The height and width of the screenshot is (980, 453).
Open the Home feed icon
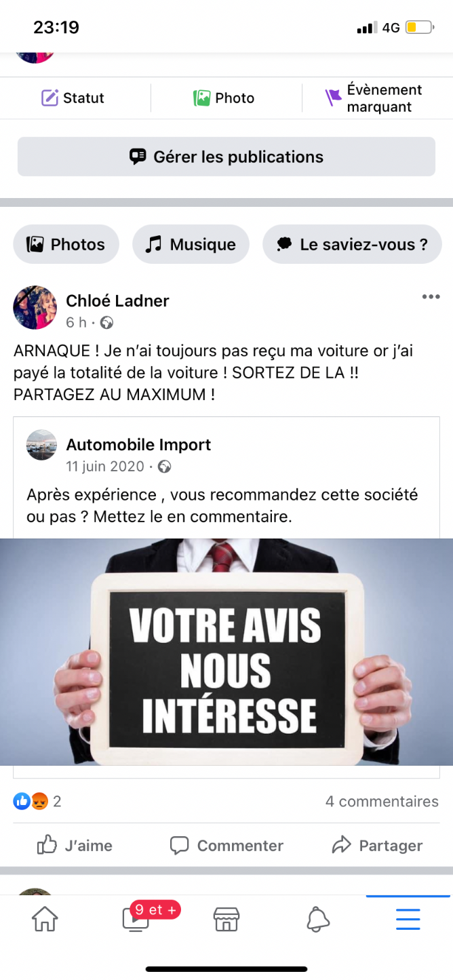[x=45, y=919]
